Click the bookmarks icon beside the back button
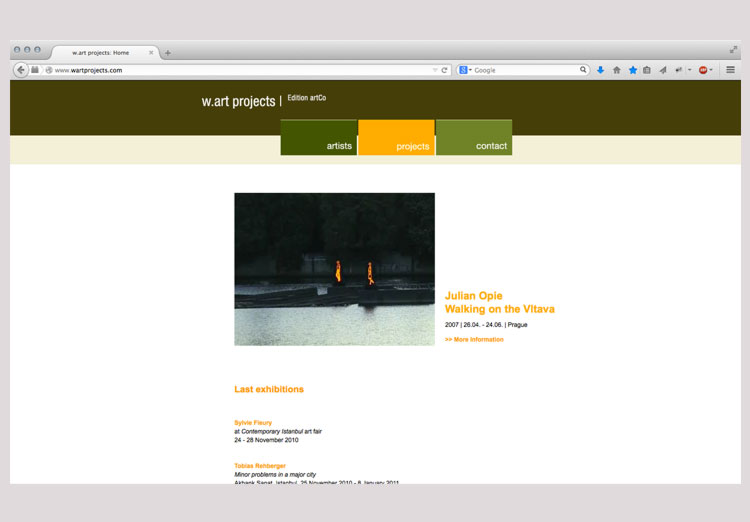The height and width of the screenshot is (522, 750). pos(35,70)
